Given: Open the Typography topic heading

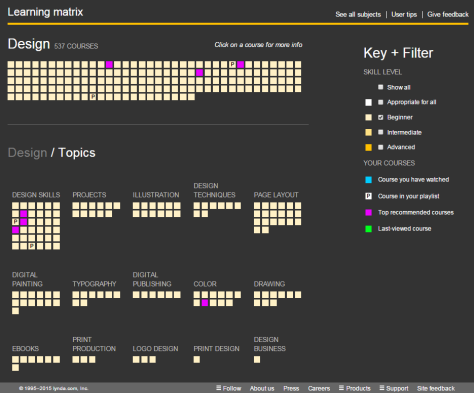Looking at the screenshot, I should (x=94, y=284).
